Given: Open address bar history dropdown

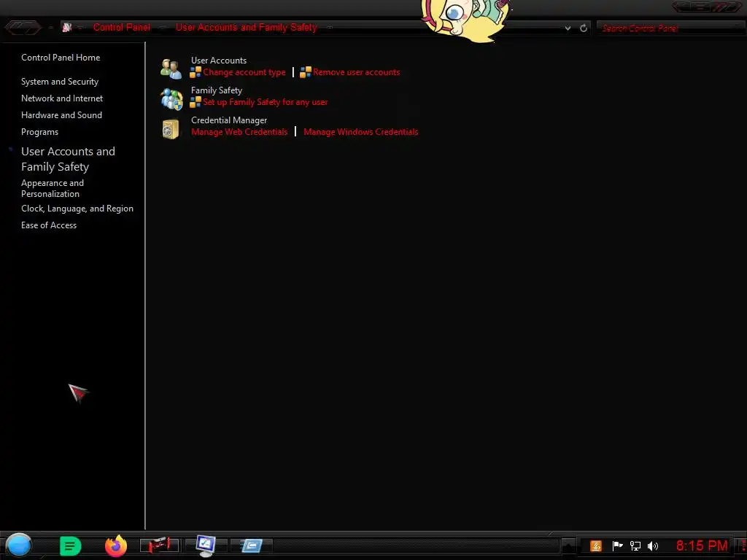Looking at the screenshot, I should [568, 28].
